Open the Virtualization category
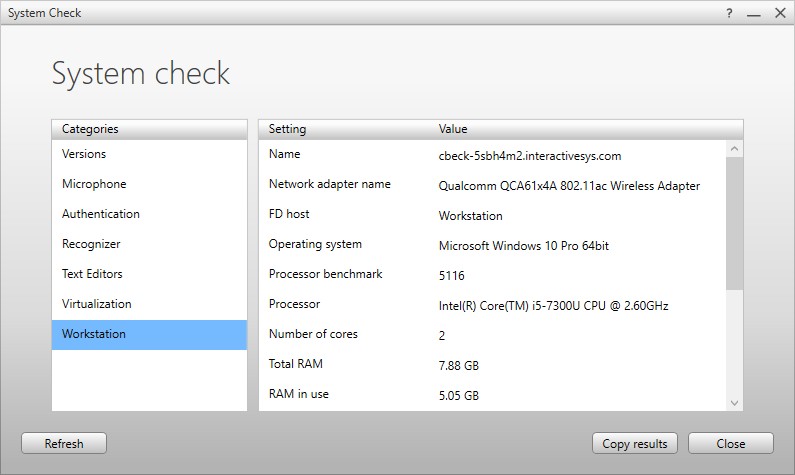The image size is (795, 475). click(96, 304)
